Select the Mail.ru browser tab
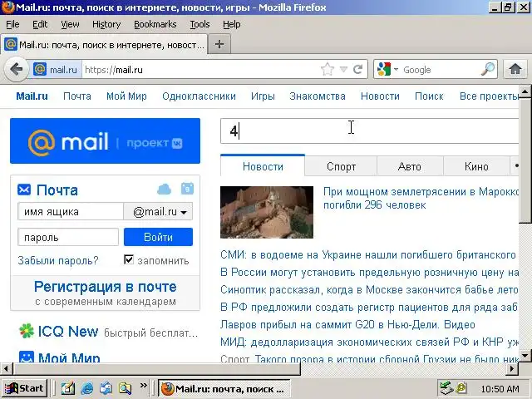Viewport: 532px width, 399px height. pyautogui.click(x=104, y=44)
